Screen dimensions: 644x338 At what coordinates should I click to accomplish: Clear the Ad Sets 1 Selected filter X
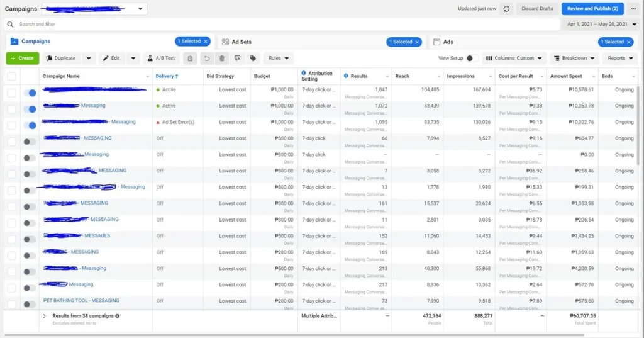pos(417,42)
